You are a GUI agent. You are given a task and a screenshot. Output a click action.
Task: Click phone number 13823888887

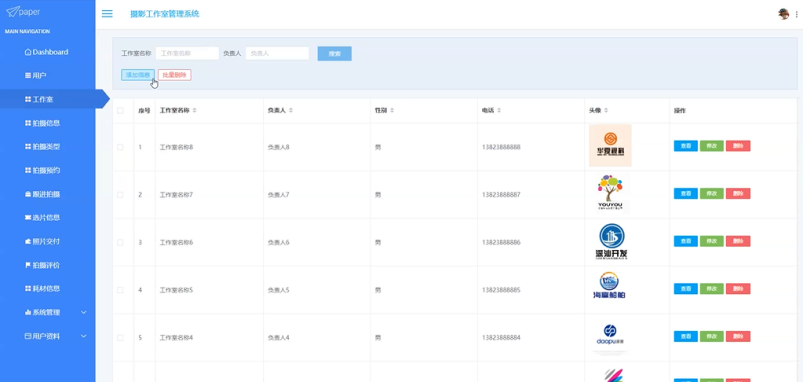click(501, 195)
